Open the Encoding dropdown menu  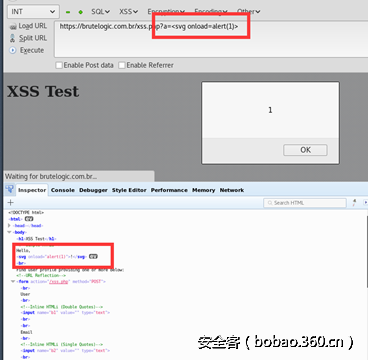(211, 12)
